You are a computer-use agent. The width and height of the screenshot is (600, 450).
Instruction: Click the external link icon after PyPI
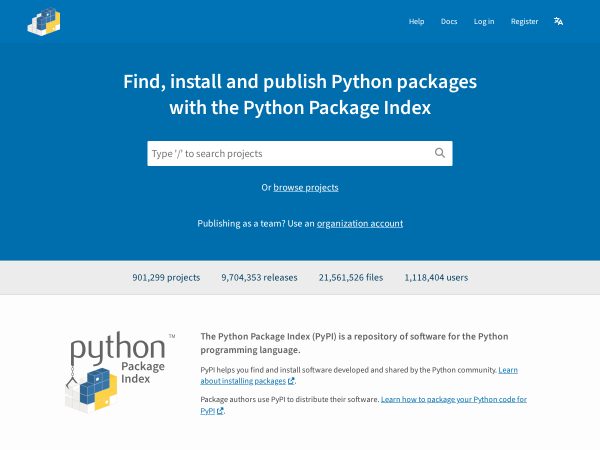tap(220, 411)
